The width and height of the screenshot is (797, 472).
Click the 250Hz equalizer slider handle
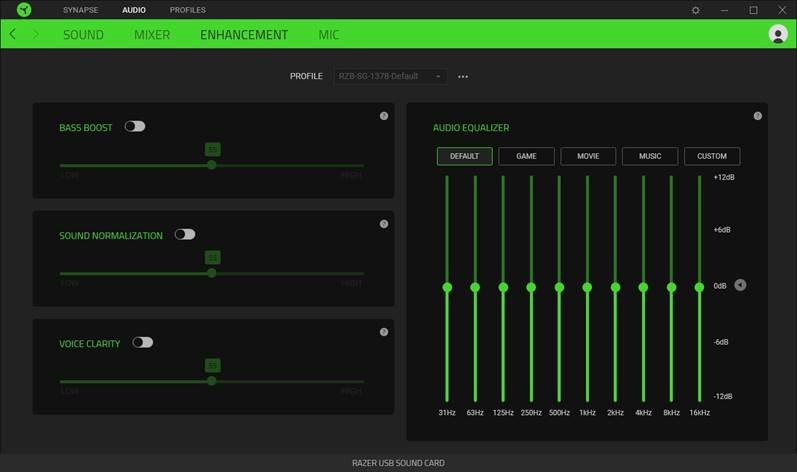tap(531, 288)
